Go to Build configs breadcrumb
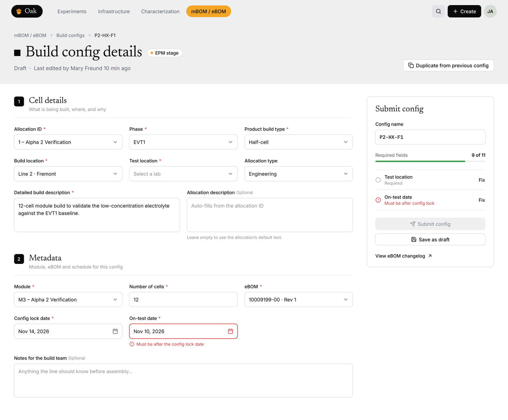Screen dimensions: 508x420 [x=70, y=35]
